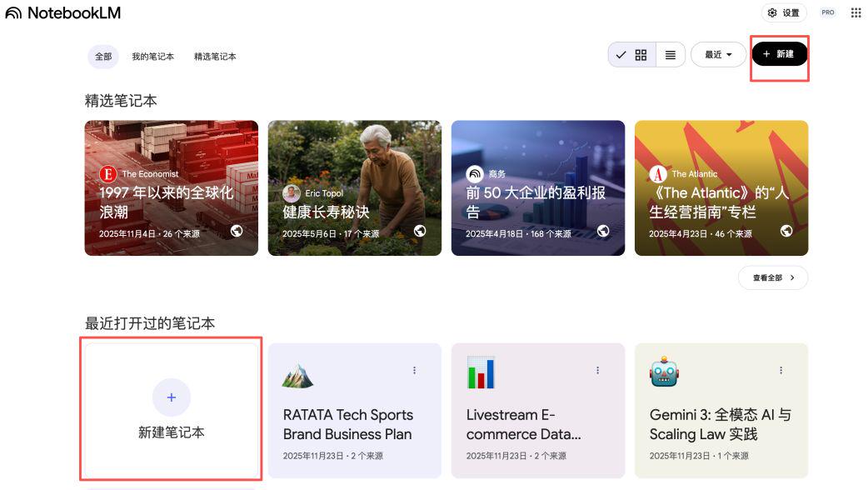Click the NotebookLM logo icon
Viewport: 868px width, 490px height.
(x=12, y=12)
